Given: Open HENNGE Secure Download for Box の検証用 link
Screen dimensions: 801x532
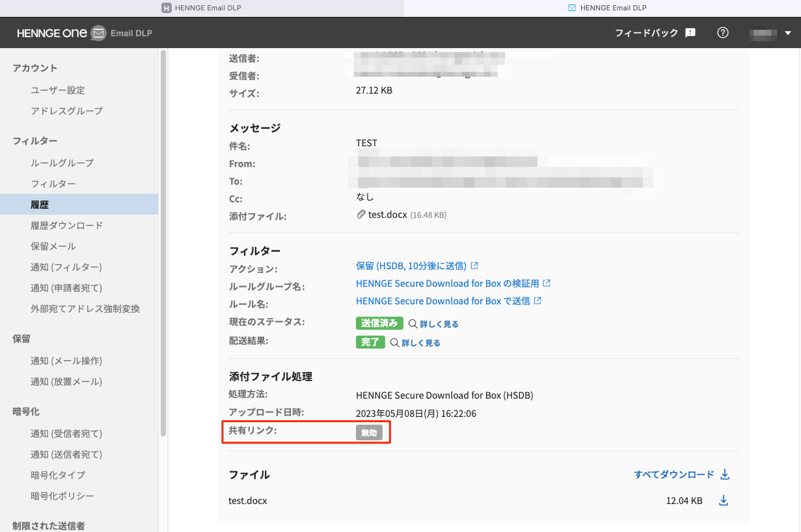Looking at the screenshot, I should 448,284.
